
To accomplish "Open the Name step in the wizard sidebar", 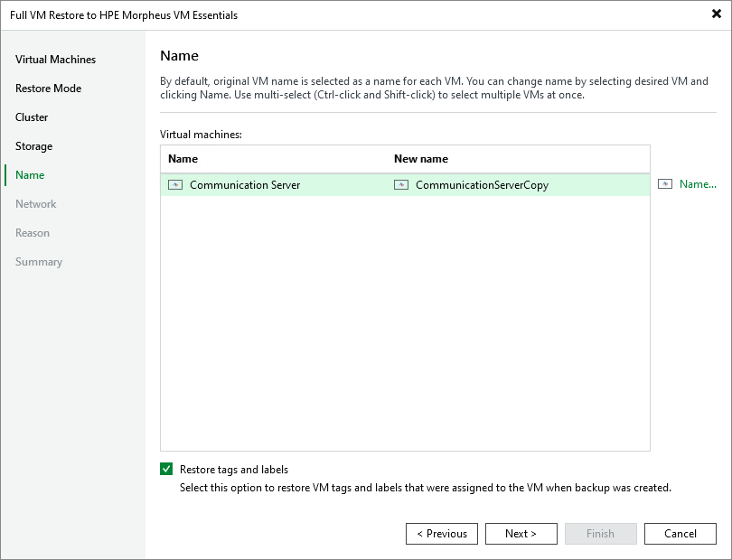I will pyautogui.click(x=30, y=174).
